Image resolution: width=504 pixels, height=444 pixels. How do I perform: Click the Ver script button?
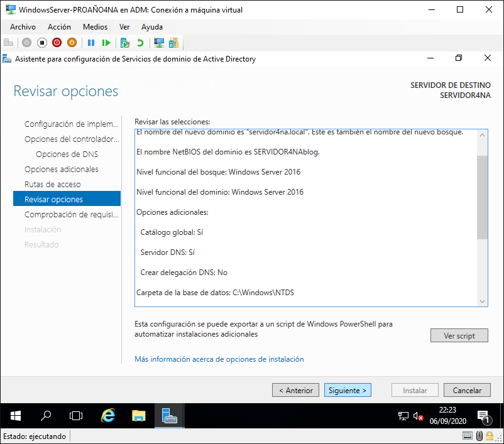pos(459,335)
